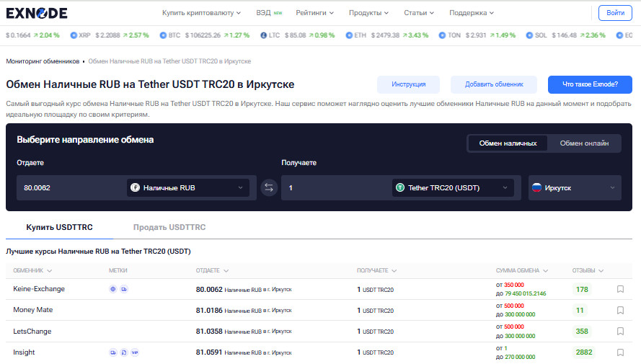Select Купить USDTTRC tab

59,227
